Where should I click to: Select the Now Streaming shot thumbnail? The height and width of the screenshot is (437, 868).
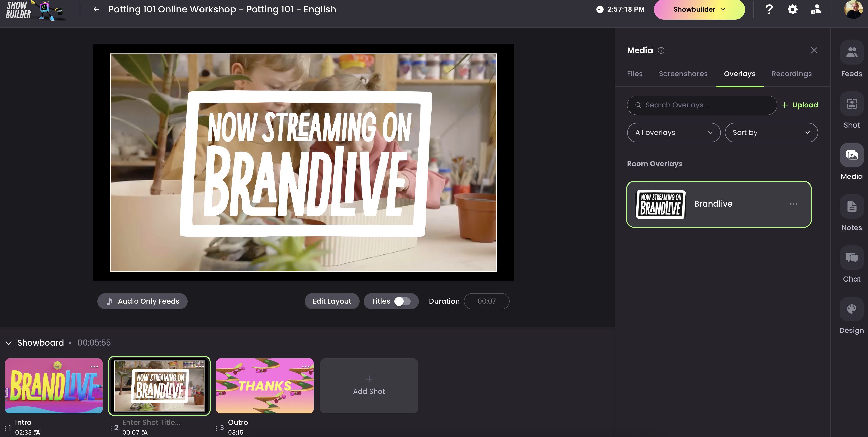click(159, 386)
